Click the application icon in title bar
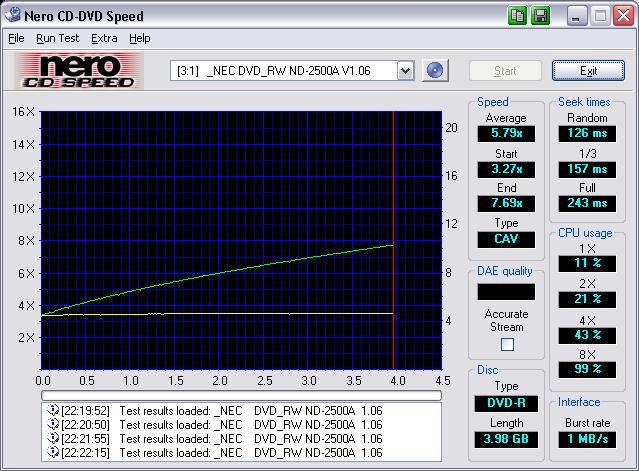 point(13,14)
